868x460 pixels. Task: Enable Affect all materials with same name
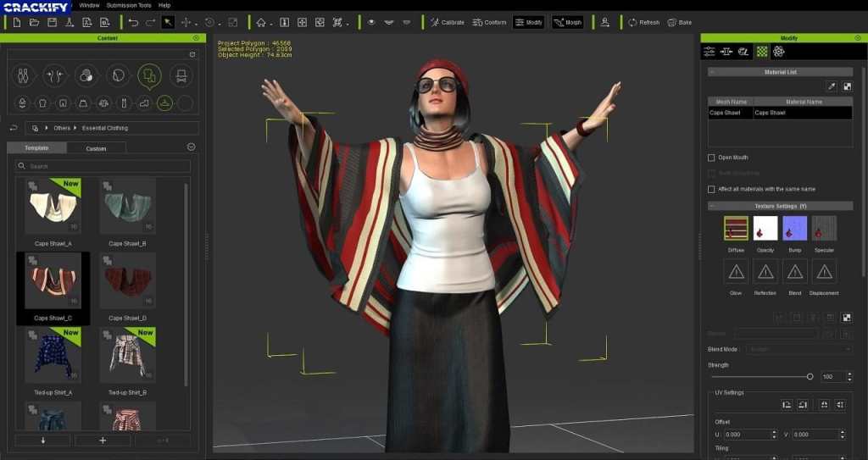(711, 189)
